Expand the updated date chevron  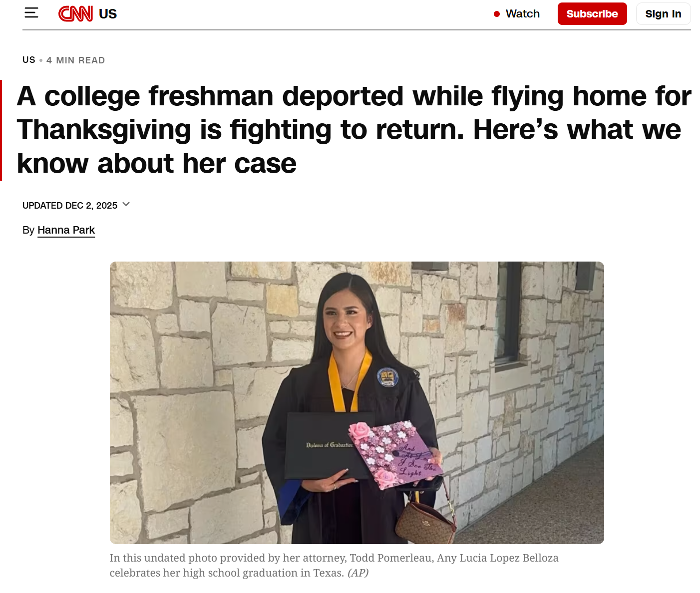(x=126, y=204)
